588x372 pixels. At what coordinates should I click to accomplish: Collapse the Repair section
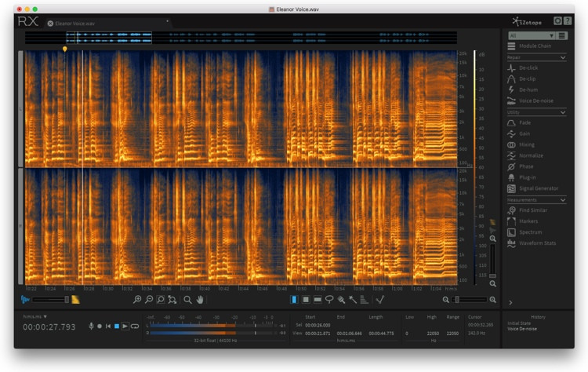pyautogui.click(x=563, y=58)
